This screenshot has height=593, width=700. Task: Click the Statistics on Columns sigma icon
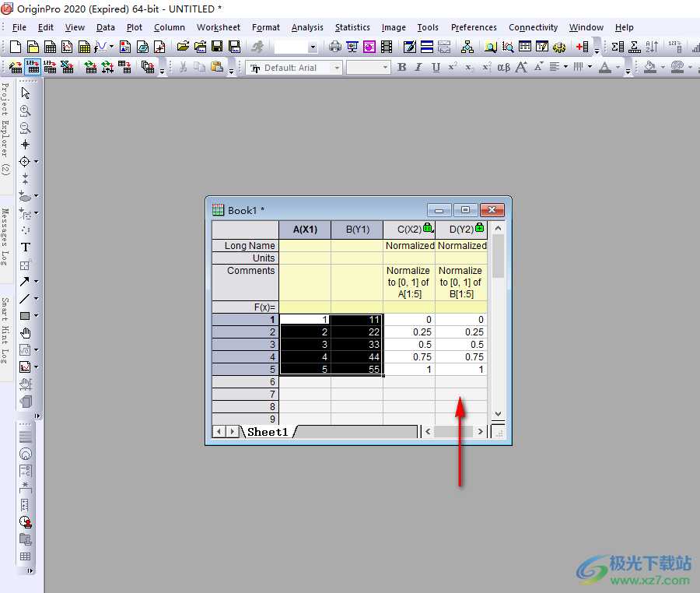click(618, 47)
